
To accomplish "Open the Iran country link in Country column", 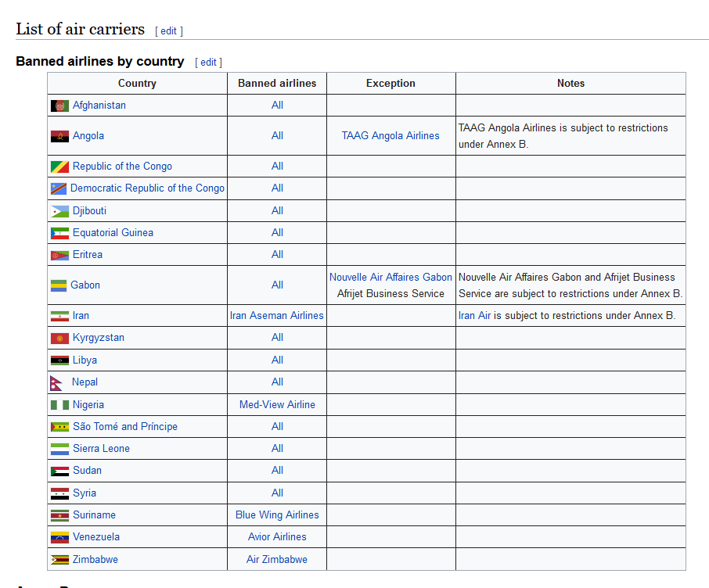I will tap(81, 315).
